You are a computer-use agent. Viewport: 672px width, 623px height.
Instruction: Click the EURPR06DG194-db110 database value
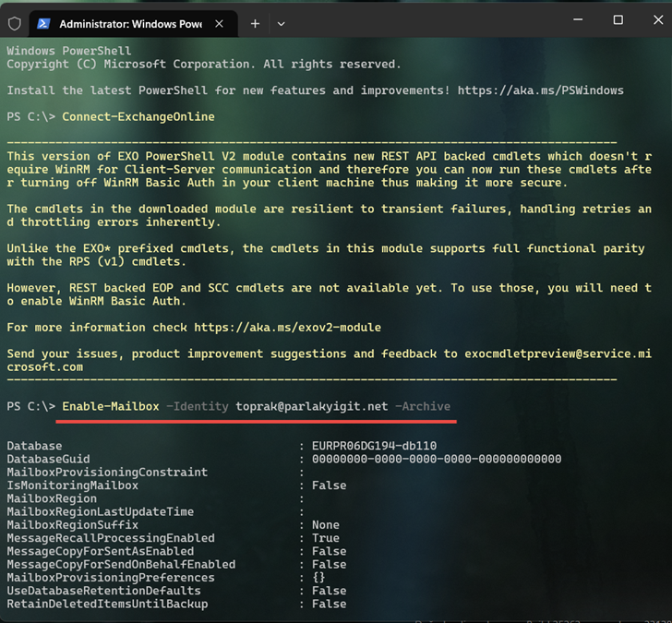click(374, 446)
